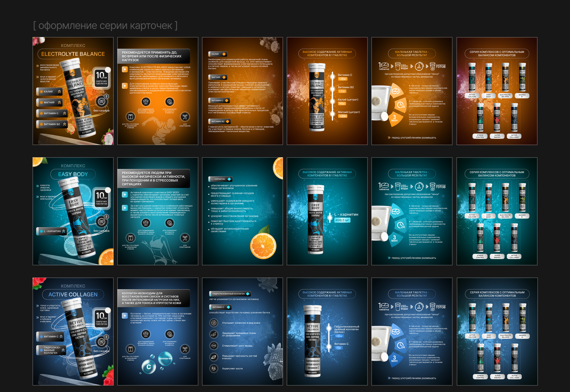
Task: Select the МАГНИЙ tag on orange description card
Action: pos(218,77)
